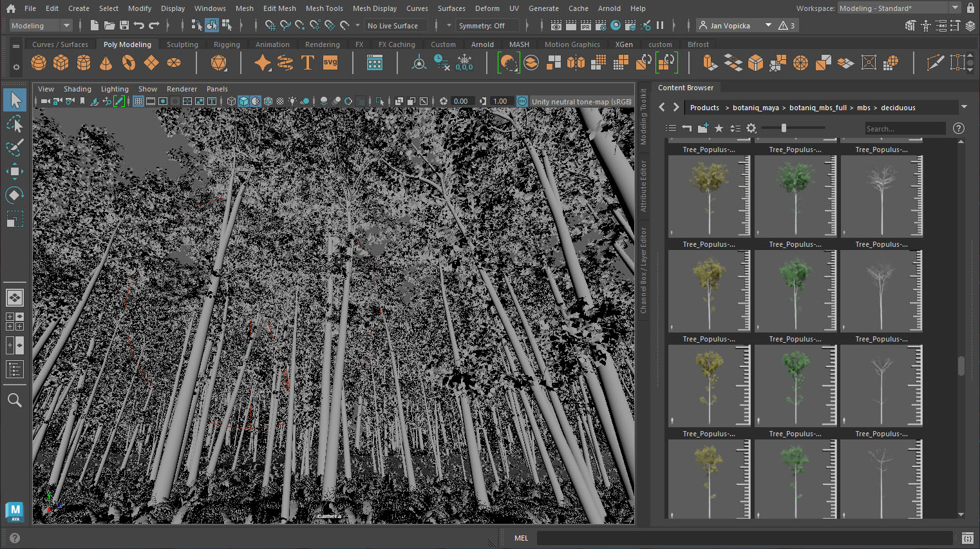Navigate to botaniq_mbs_full in breadcrumb path
The width and height of the screenshot is (980, 549).
[x=818, y=108]
